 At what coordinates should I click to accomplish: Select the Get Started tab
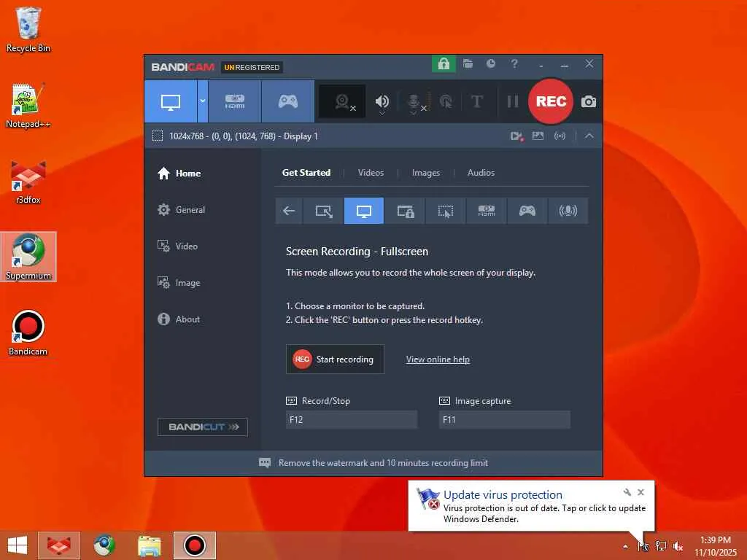pyautogui.click(x=306, y=173)
